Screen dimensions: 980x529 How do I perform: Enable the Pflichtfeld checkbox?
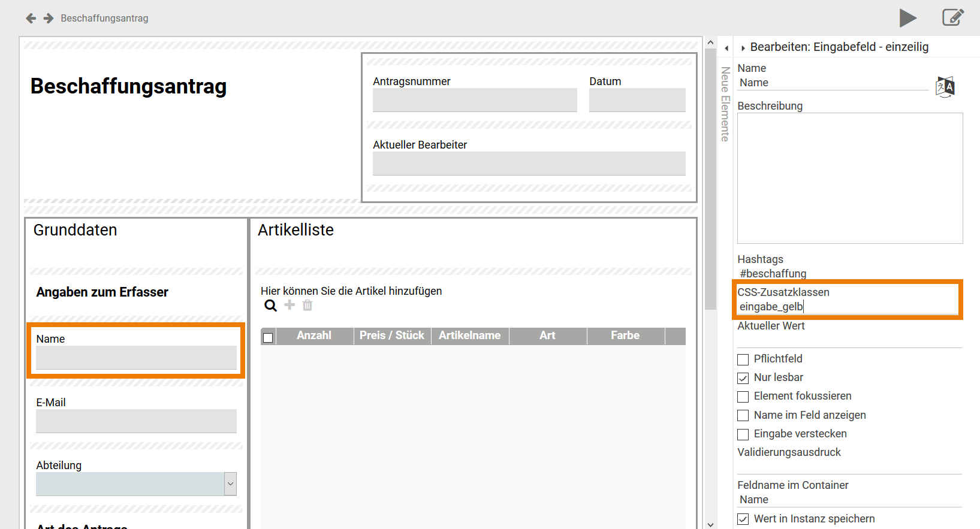743,359
